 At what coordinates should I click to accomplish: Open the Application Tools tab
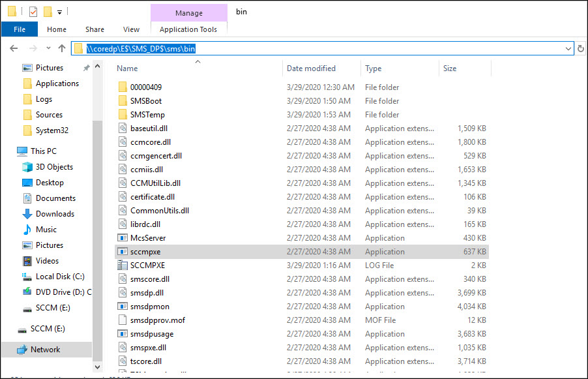[188, 29]
